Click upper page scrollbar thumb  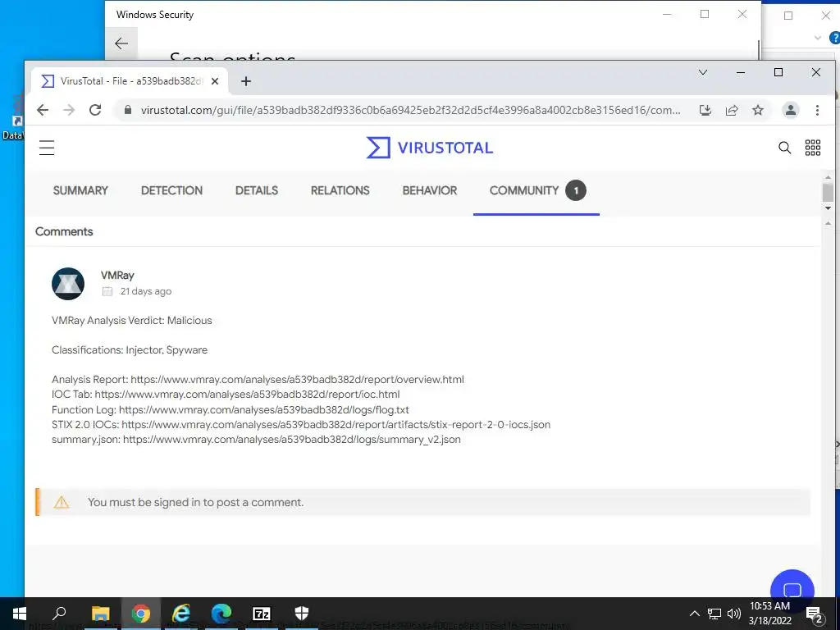828,192
